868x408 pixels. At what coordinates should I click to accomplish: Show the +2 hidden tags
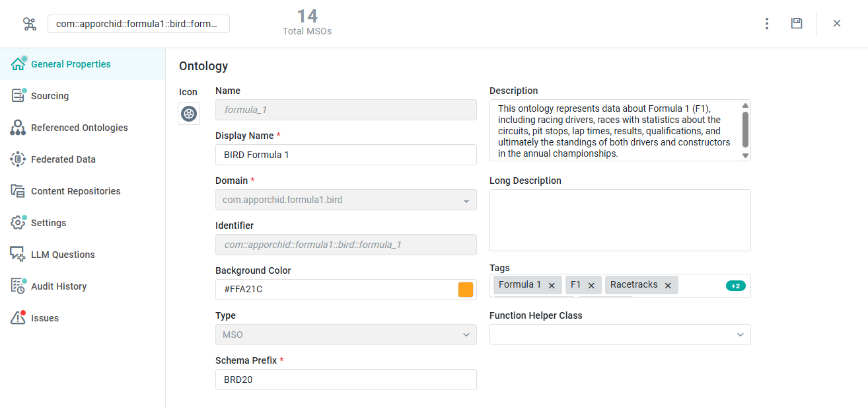coord(735,286)
